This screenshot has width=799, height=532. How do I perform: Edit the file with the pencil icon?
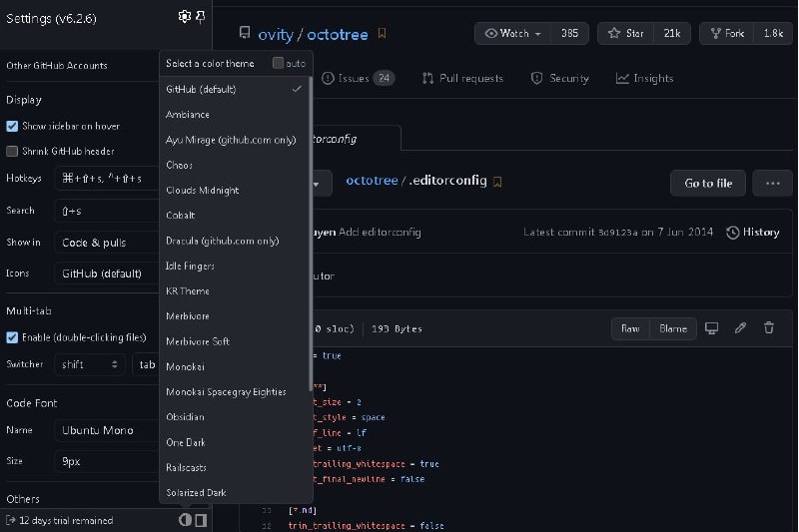coord(740,328)
